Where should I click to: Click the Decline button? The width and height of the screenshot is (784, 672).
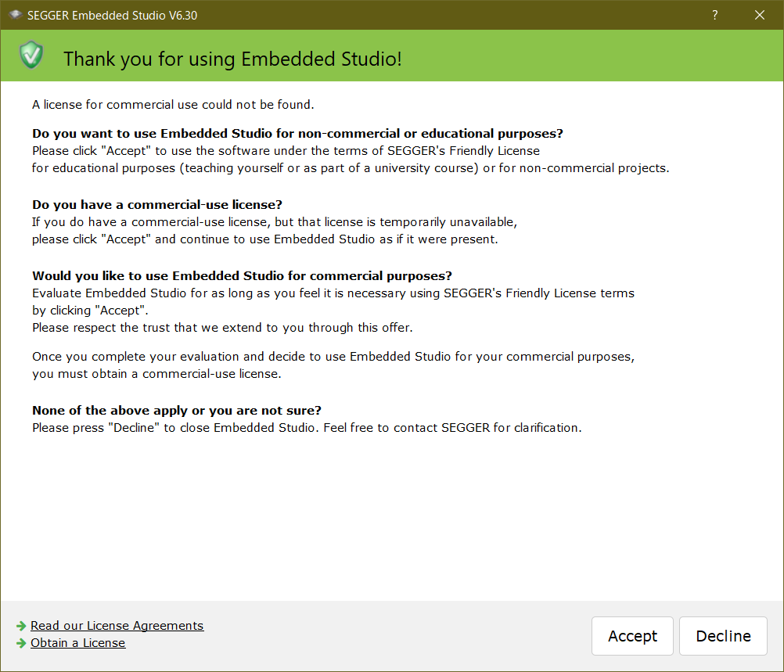723,635
